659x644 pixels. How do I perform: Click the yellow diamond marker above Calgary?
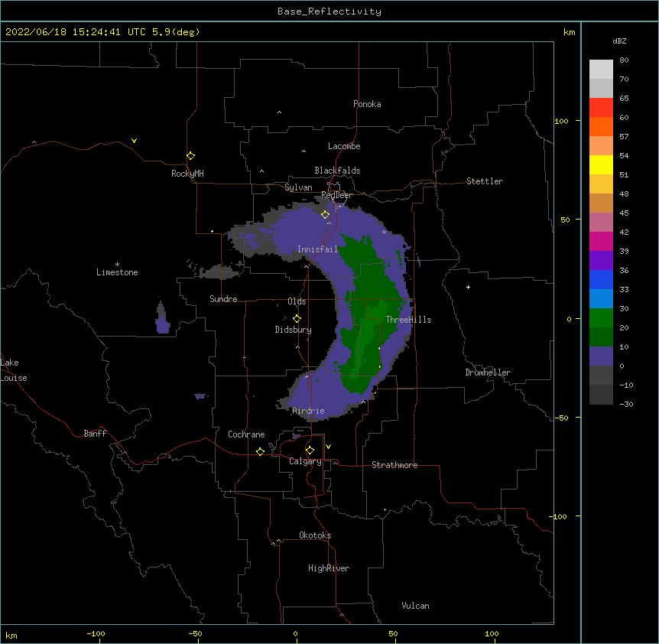[310, 450]
